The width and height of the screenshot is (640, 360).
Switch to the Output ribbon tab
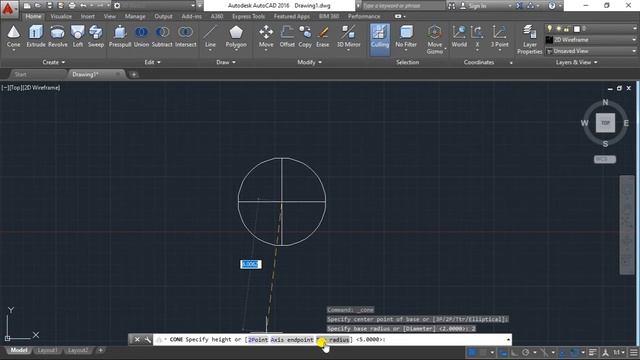(163, 16)
